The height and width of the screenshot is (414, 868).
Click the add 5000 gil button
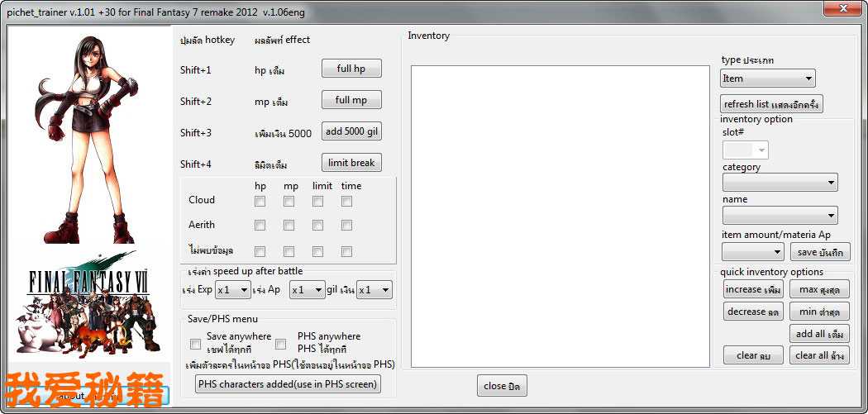[351, 131]
